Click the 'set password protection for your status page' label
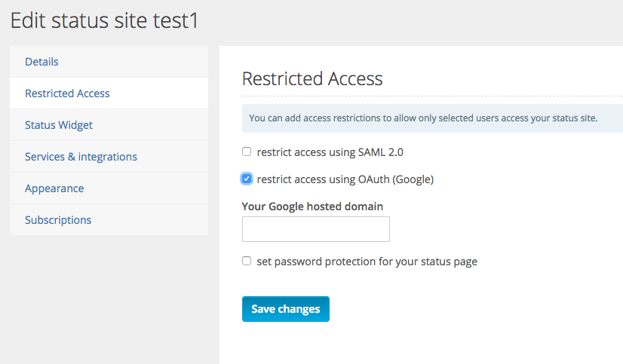 [367, 262]
